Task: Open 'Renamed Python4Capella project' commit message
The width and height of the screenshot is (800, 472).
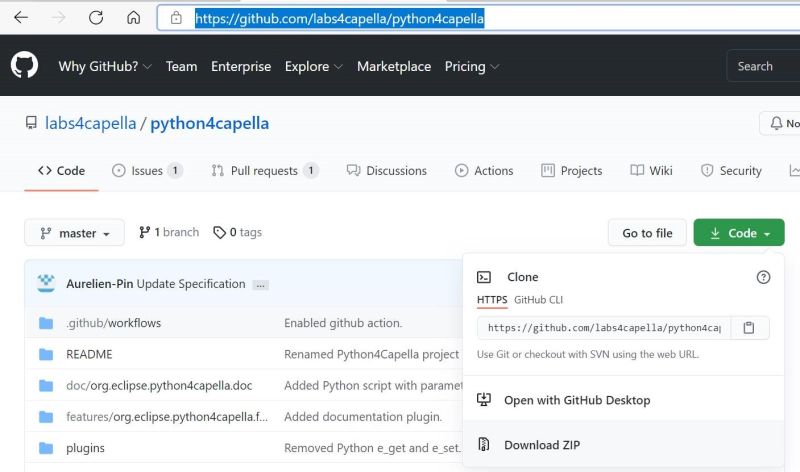Action: [371, 354]
